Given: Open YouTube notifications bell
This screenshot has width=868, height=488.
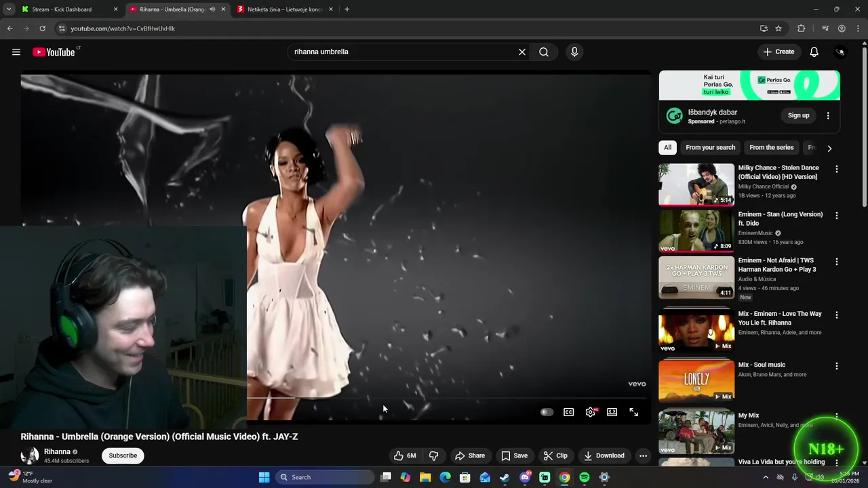Looking at the screenshot, I should point(814,52).
